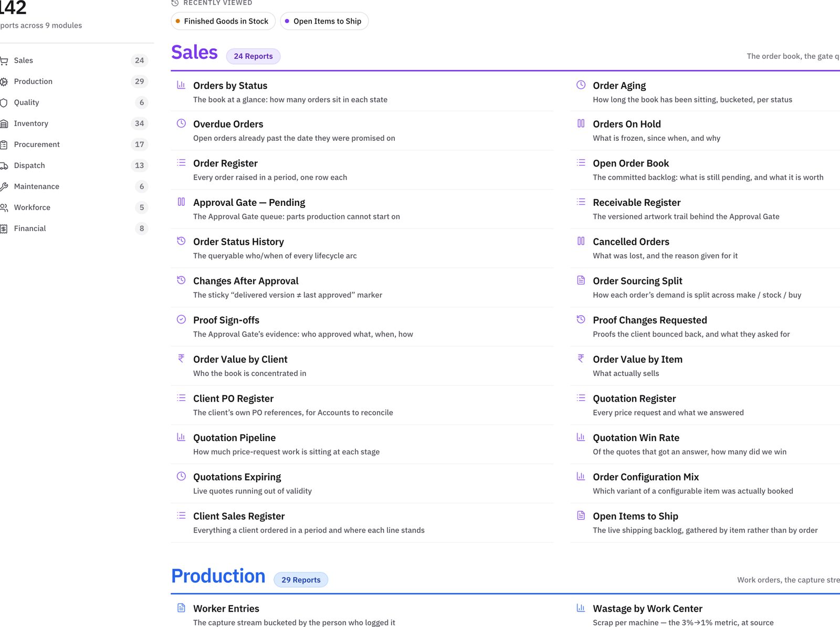Click the wrench icon beside Maintenance in sidebar

(x=4, y=186)
